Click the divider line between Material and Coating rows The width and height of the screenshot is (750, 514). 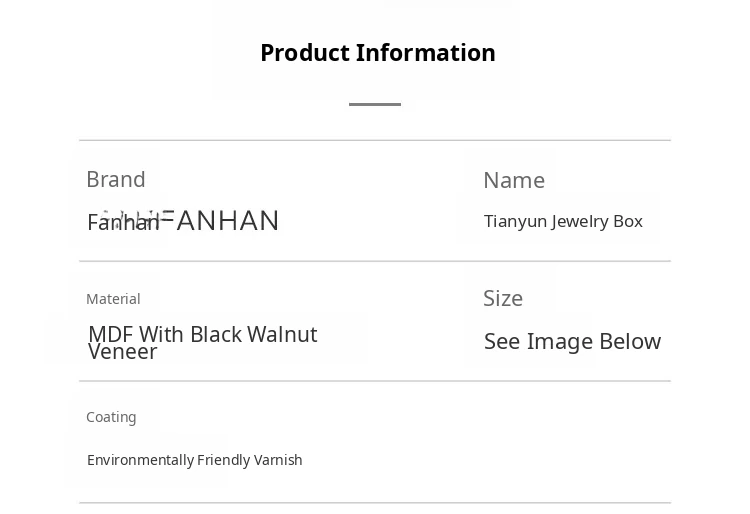tap(375, 381)
